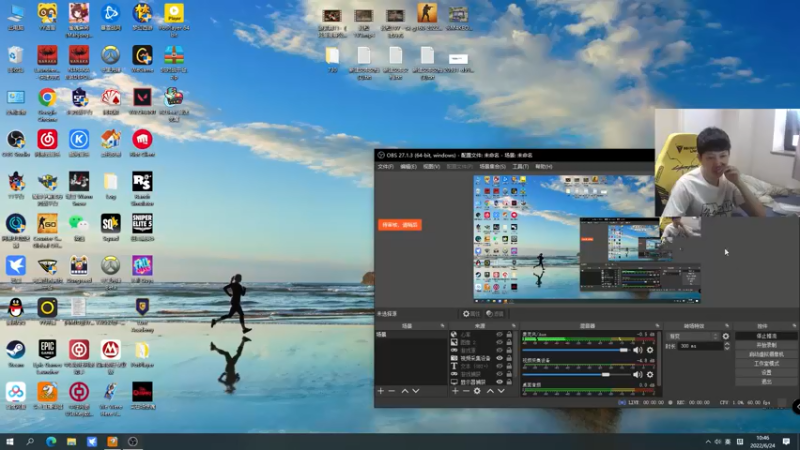Screen dimensions: 800x450
Task: Toggle visibility of the globe browser source
Action: 499,335
